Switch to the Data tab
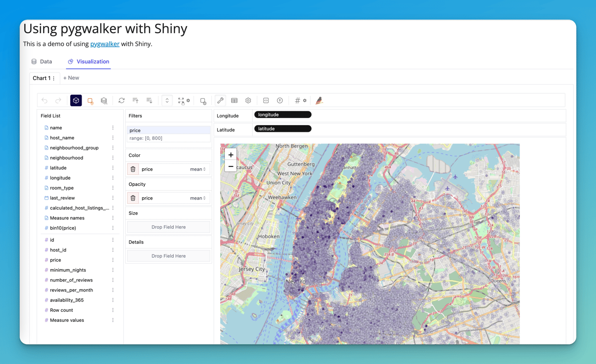 click(x=42, y=62)
